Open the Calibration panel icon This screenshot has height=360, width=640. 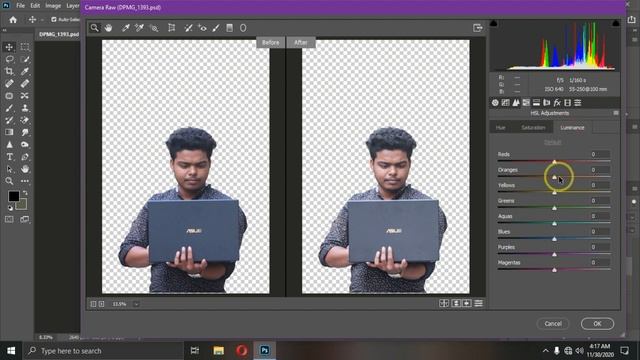(x=567, y=102)
